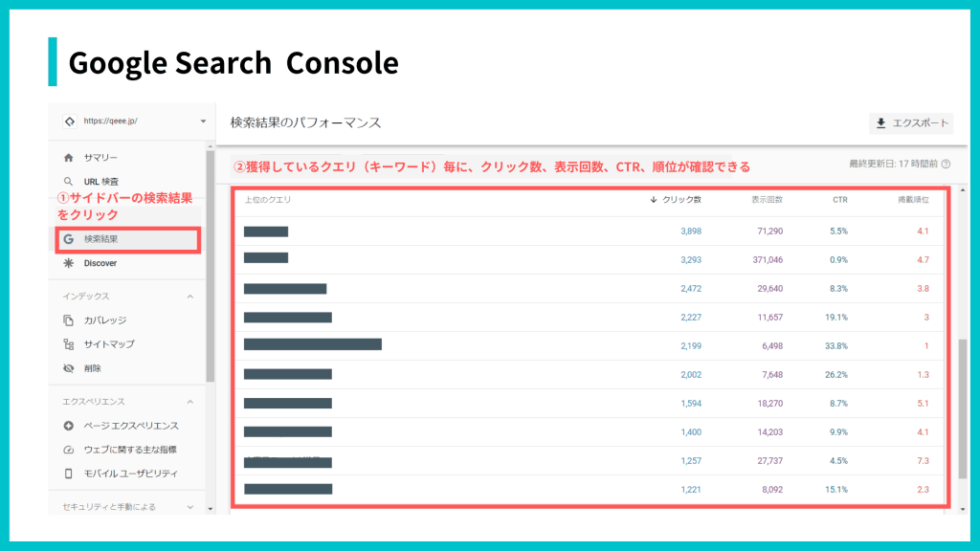Click the 削除 crossed-eye icon
The height and width of the screenshot is (551, 980).
coord(69,368)
